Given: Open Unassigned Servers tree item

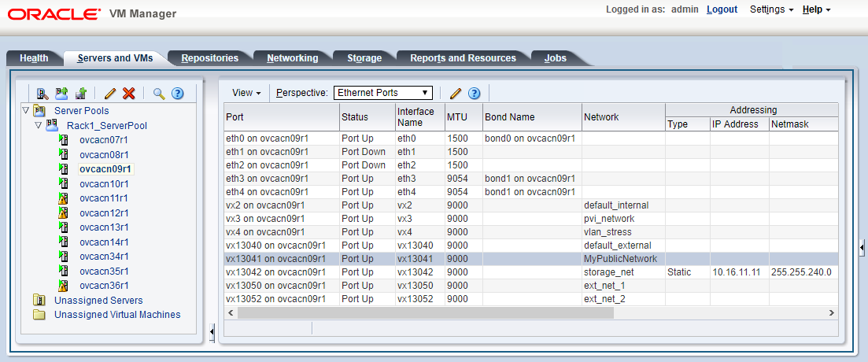Looking at the screenshot, I should (98, 300).
